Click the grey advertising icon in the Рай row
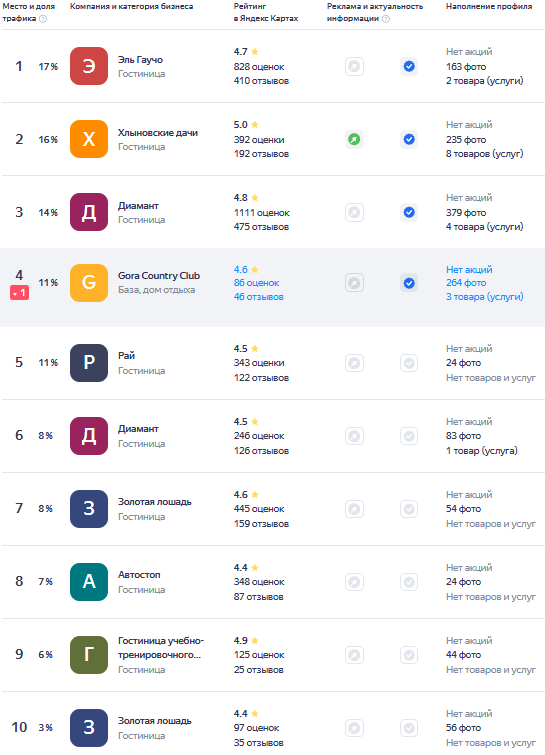 coord(354,363)
